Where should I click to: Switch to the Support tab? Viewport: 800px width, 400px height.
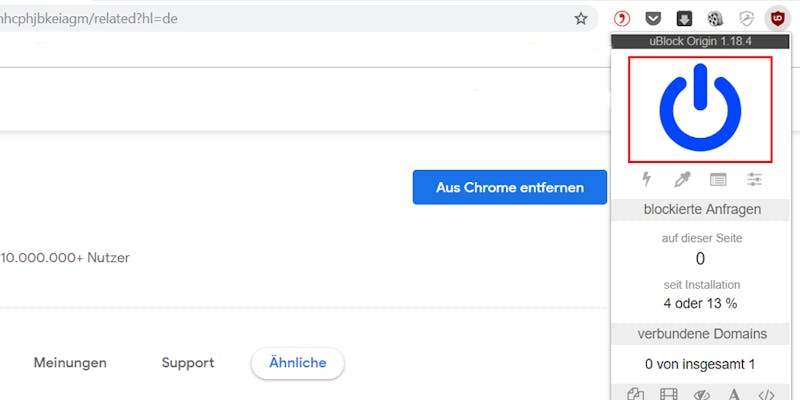point(188,363)
